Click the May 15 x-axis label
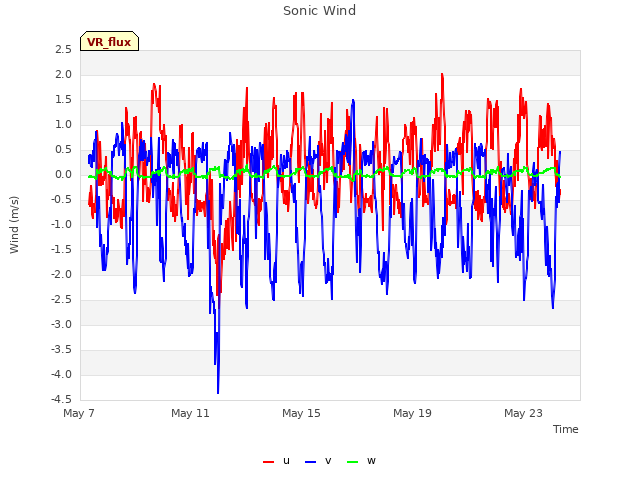 301,413
